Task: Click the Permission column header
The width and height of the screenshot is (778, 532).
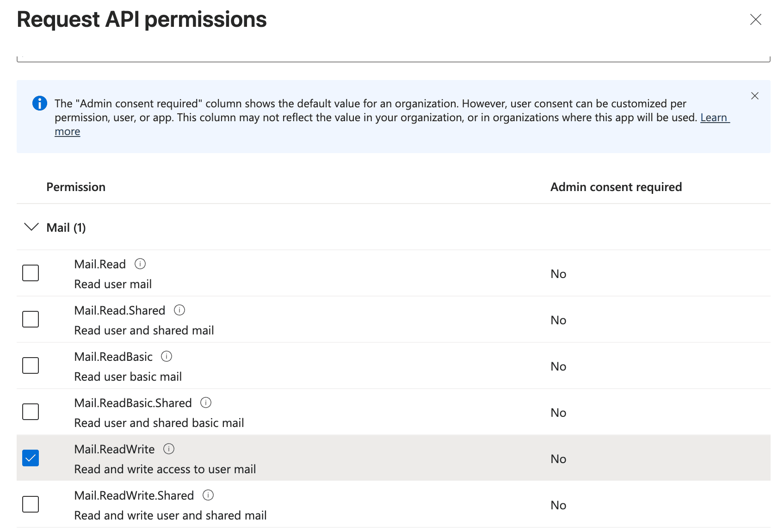Action: click(76, 187)
